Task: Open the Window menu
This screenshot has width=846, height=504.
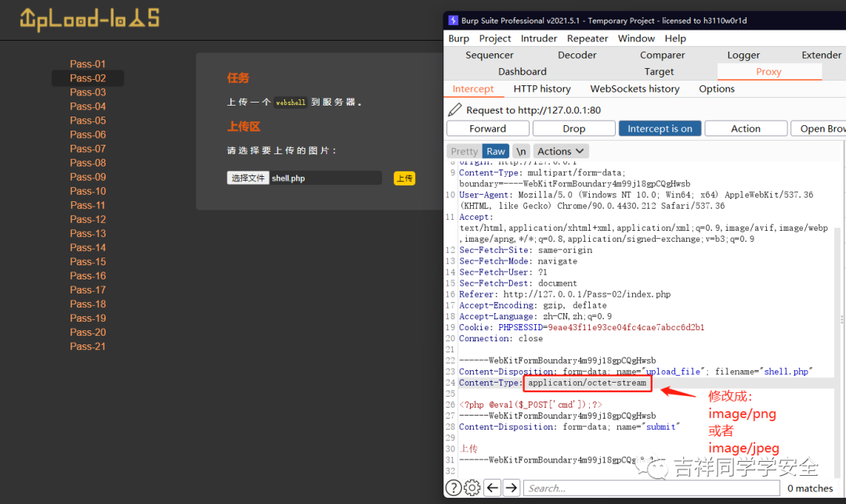Action: [636, 38]
